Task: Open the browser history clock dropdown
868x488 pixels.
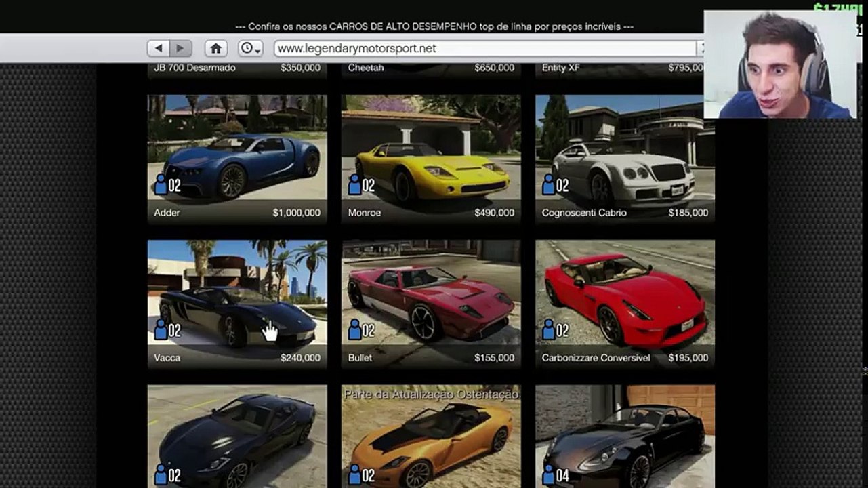Action: point(250,48)
